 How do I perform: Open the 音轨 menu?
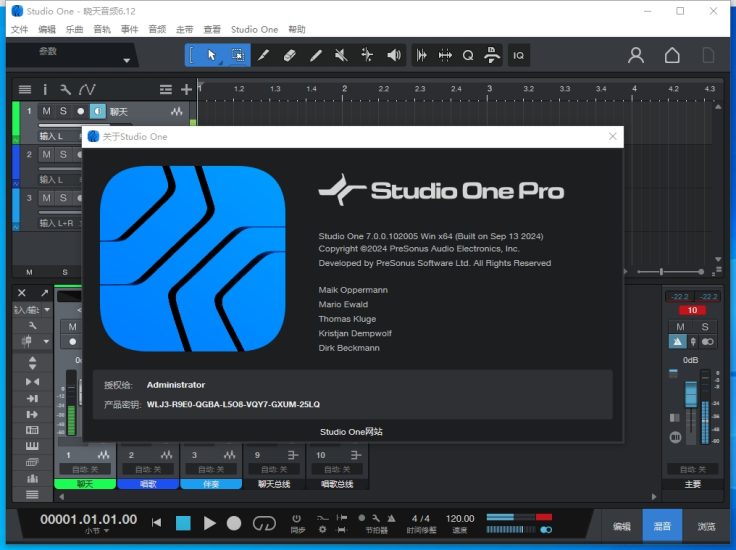pos(102,30)
